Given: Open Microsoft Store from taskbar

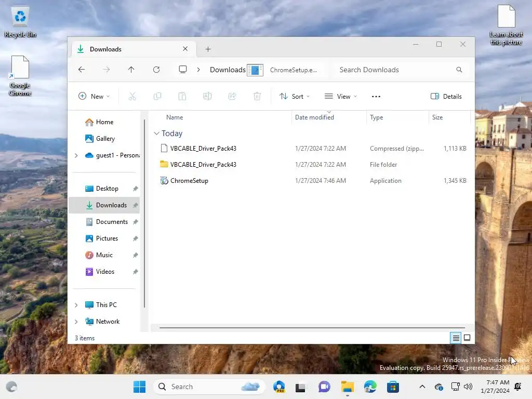Looking at the screenshot, I should [x=393, y=387].
